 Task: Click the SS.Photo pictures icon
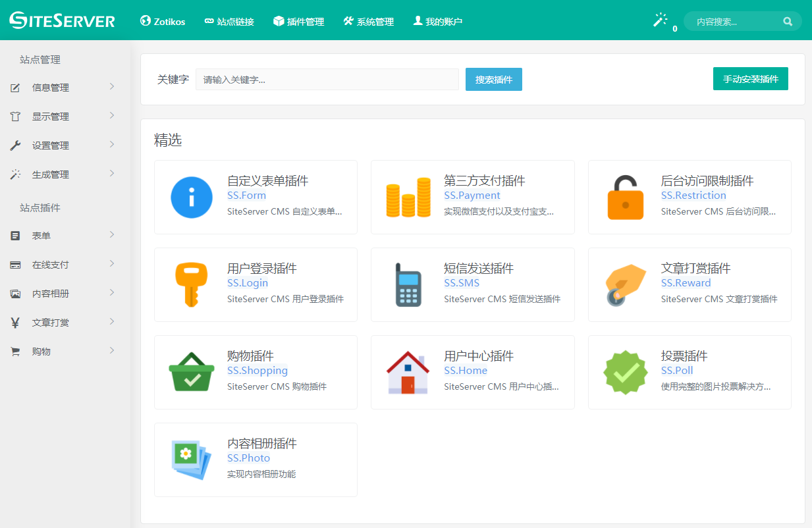192,460
